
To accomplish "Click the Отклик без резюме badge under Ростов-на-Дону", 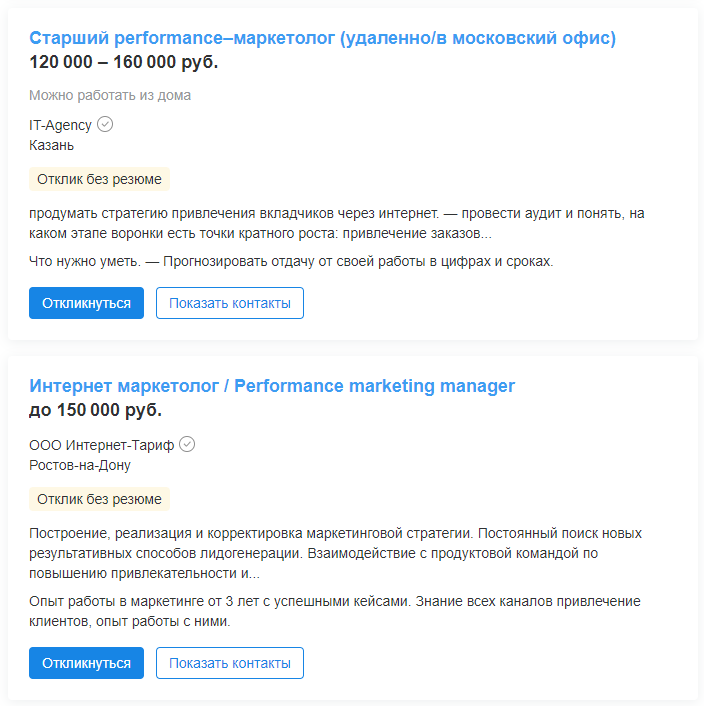I will click(x=99, y=499).
